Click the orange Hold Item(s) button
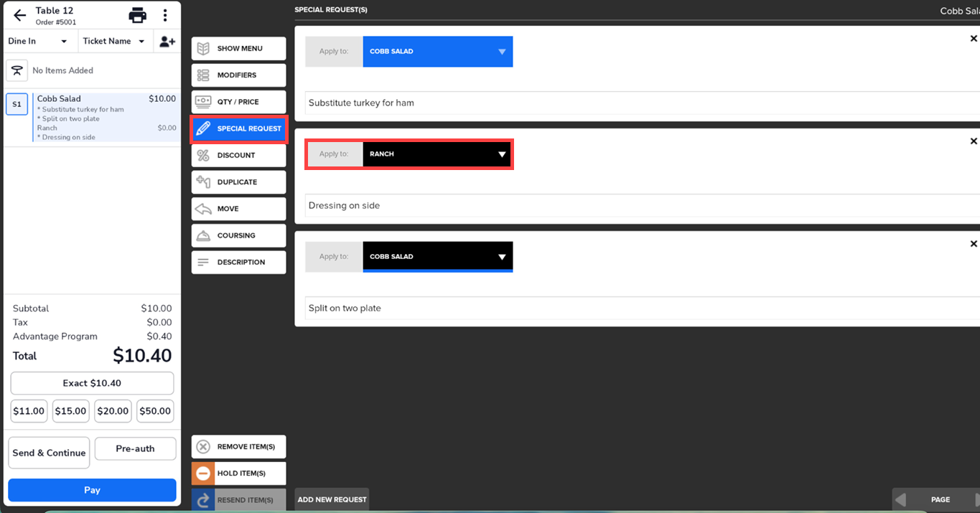 point(238,474)
